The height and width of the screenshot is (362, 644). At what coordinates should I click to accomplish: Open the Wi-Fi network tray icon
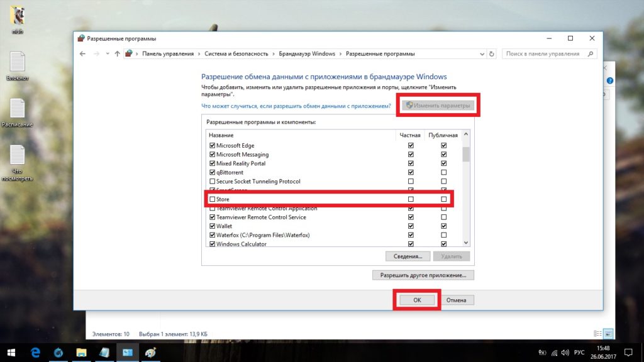tap(555, 353)
